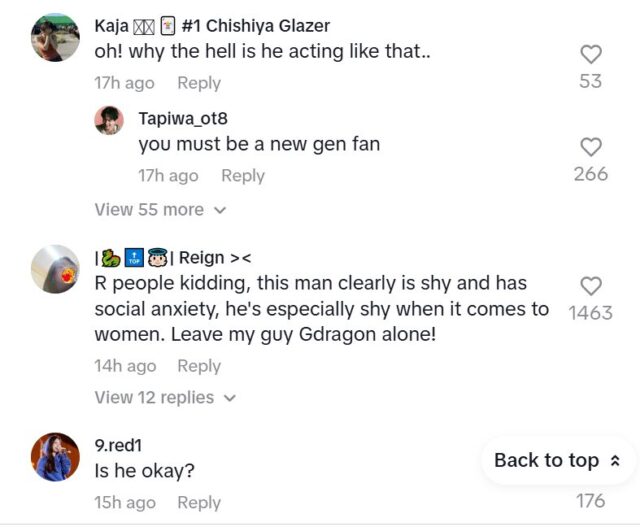Reply to 9.red1's comment
640x527 pixels.
199,503
